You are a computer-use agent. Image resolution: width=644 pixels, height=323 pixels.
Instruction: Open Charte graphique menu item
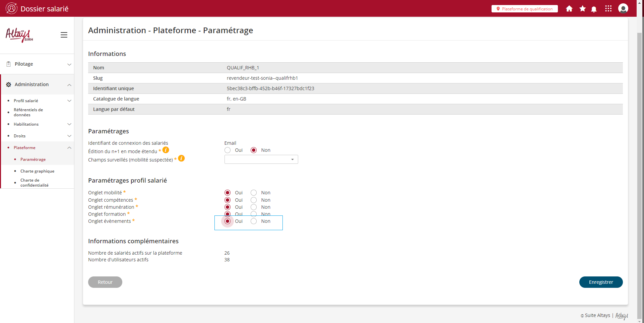(37, 171)
